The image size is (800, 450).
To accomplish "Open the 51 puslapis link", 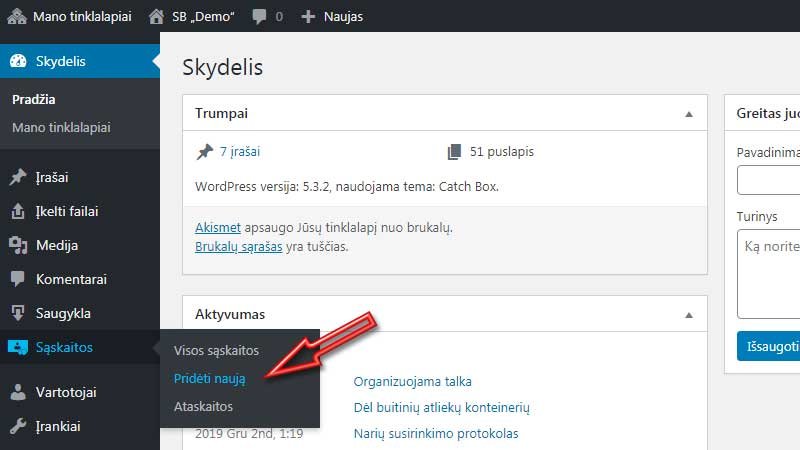I will tap(502, 152).
